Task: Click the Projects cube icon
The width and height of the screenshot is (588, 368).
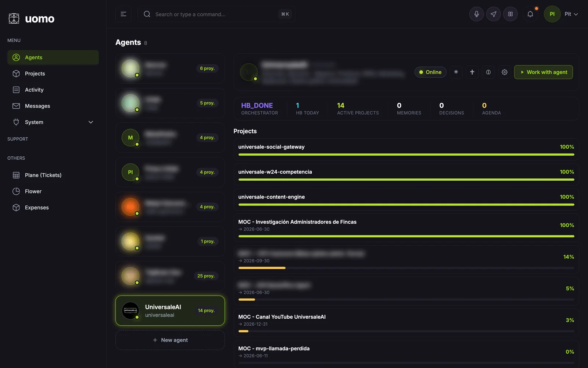Action: pos(16,74)
